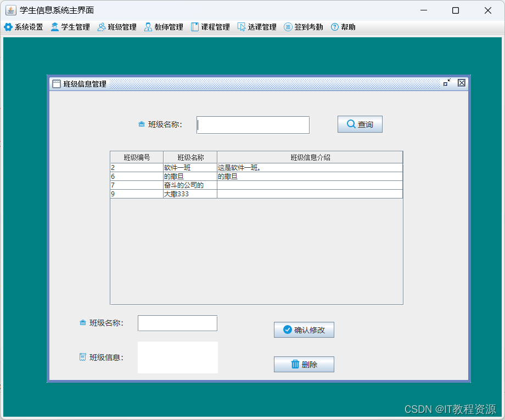Maximize the 学生信息系统主界面 window
This screenshot has height=420, width=505.
point(456,10)
